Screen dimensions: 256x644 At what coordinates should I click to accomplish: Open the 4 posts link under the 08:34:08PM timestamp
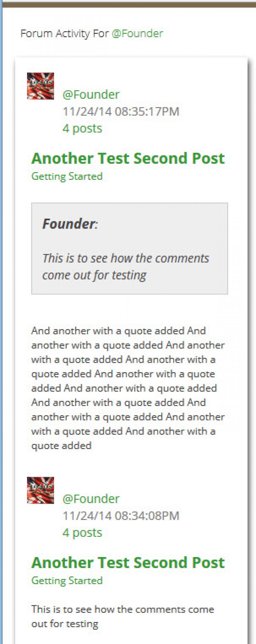pyautogui.click(x=82, y=533)
